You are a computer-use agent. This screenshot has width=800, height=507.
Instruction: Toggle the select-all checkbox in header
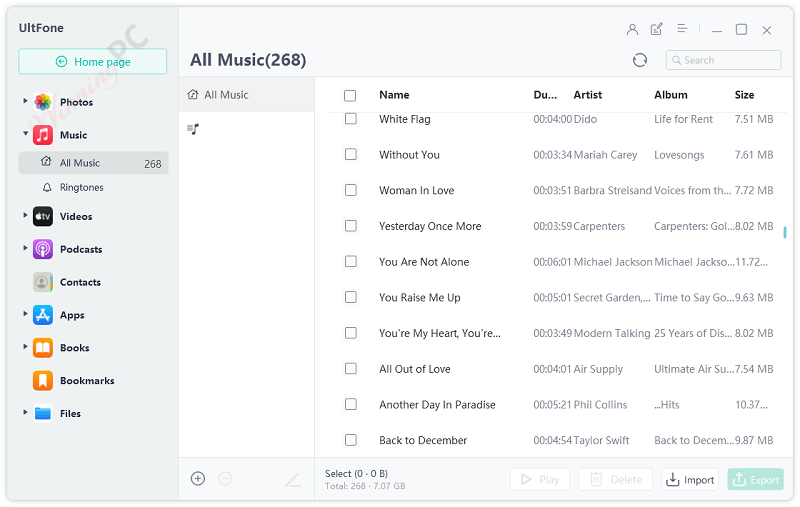(x=350, y=95)
